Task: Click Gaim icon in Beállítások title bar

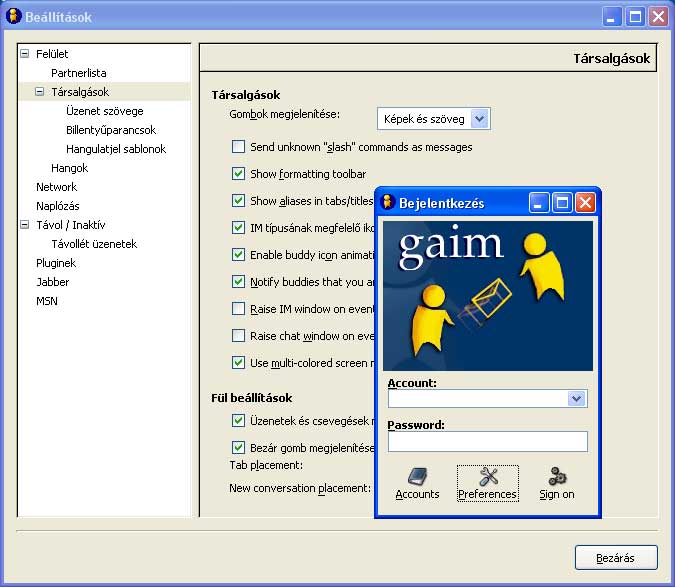Action: tap(14, 16)
